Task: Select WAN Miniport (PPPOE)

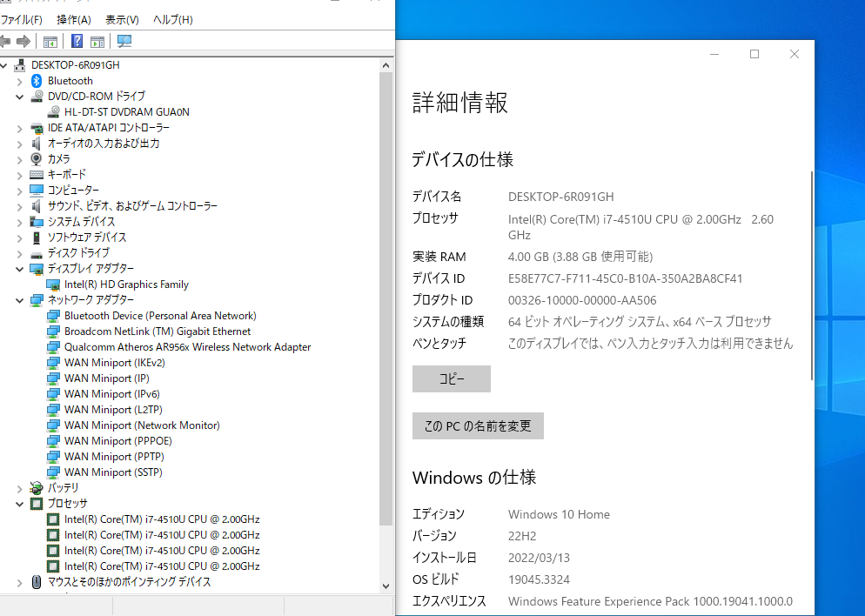Action: (118, 441)
